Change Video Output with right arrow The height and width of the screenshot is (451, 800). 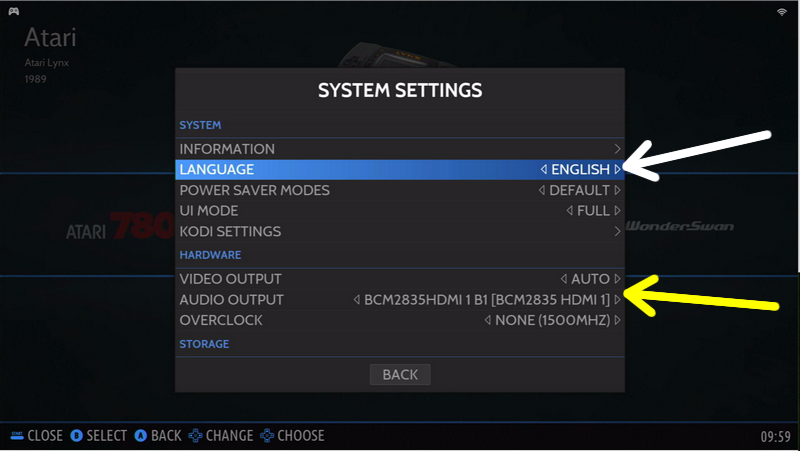point(617,279)
